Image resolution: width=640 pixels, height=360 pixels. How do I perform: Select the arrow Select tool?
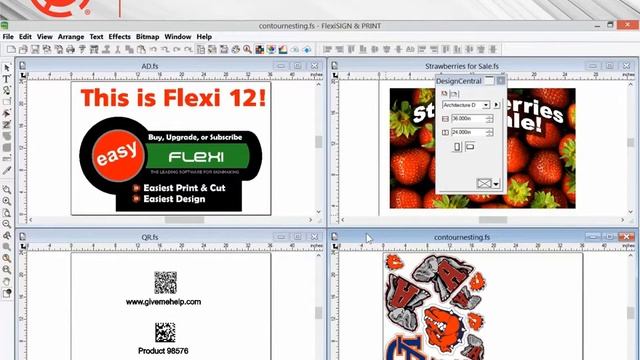(7, 67)
